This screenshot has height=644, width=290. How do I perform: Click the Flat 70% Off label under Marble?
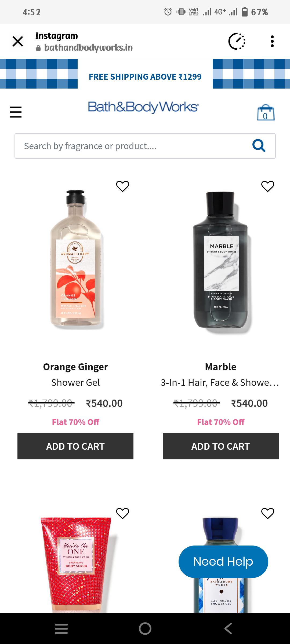coord(220,422)
